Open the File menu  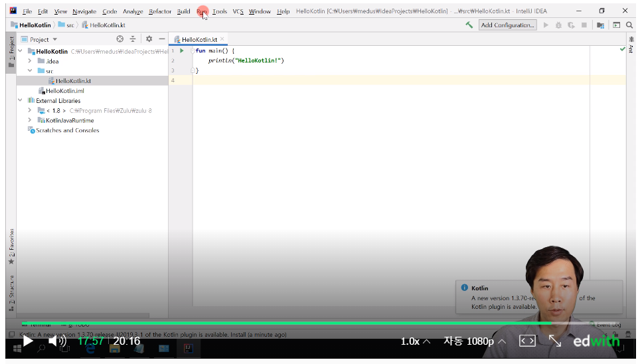[27, 11]
